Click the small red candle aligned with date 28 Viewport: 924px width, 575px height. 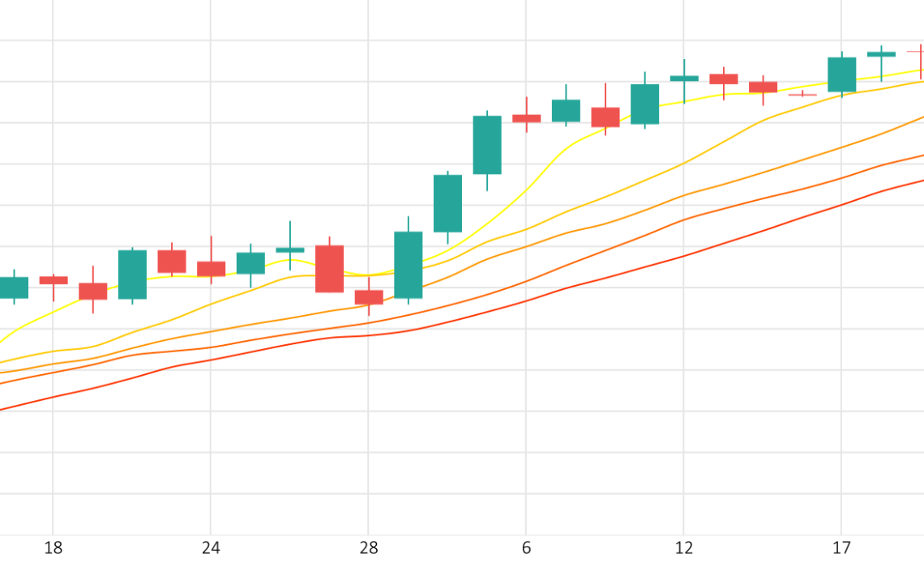pos(369,297)
